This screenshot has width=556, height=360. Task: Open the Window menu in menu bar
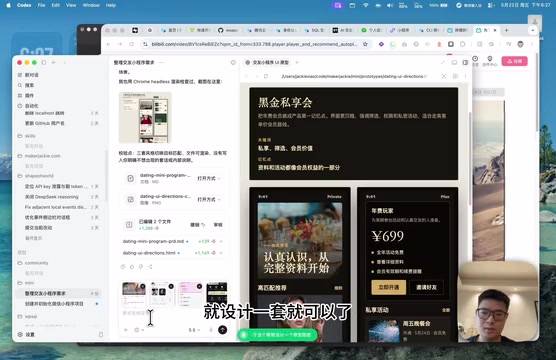click(x=91, y=5)
